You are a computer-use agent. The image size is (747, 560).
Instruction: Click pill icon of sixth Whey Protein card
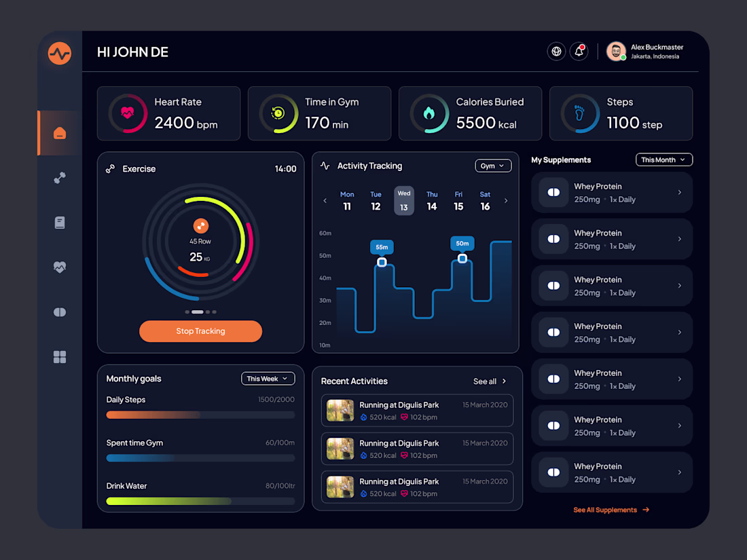(x=553, y=426)
